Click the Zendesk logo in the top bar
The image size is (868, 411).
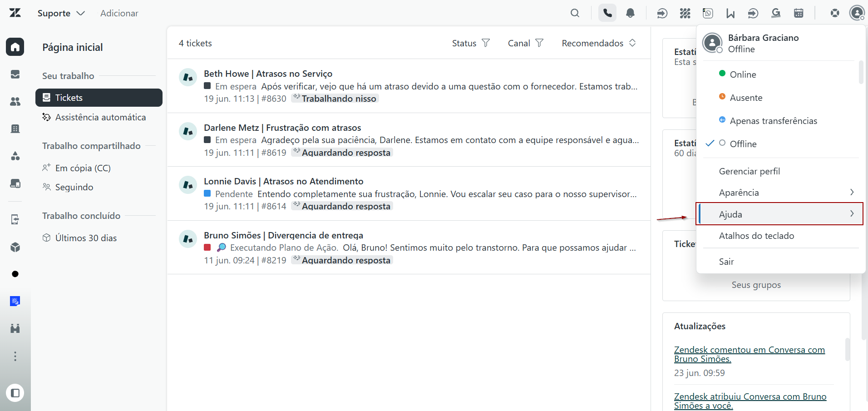pos(15,13)
